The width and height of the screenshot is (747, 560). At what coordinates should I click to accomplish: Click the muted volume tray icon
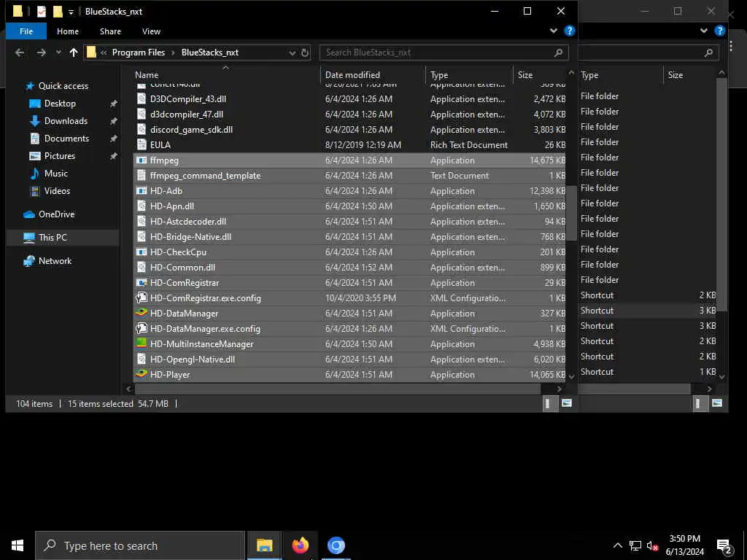652,545
